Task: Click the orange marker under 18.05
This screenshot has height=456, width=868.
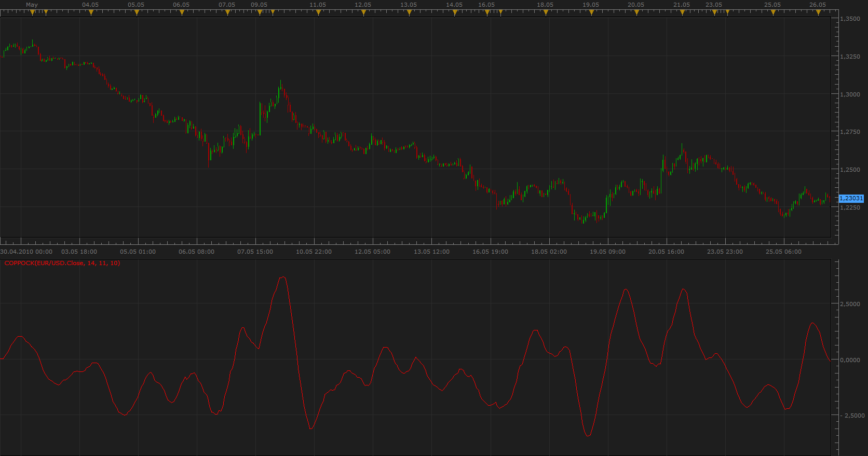Action: coord(546,12)
